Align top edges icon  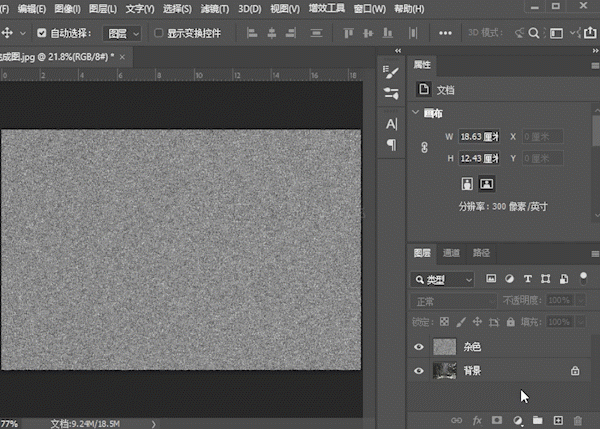coord(348,33)
